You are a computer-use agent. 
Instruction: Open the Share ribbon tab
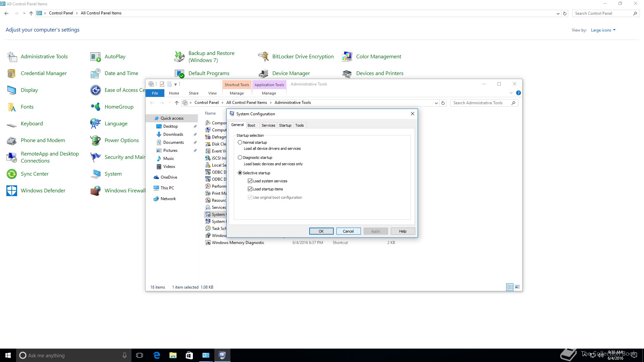click(x=194, y=93)
